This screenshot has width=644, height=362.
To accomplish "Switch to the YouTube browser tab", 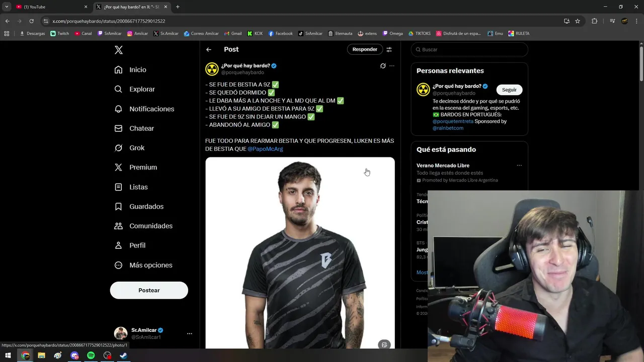I will pyautogui.click(x=50, y=7).
